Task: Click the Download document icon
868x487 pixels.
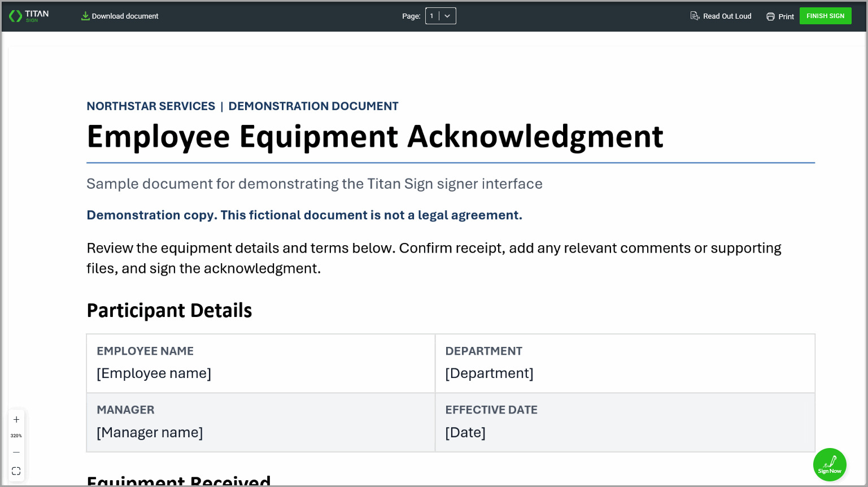Action: (x=85, y=16)
